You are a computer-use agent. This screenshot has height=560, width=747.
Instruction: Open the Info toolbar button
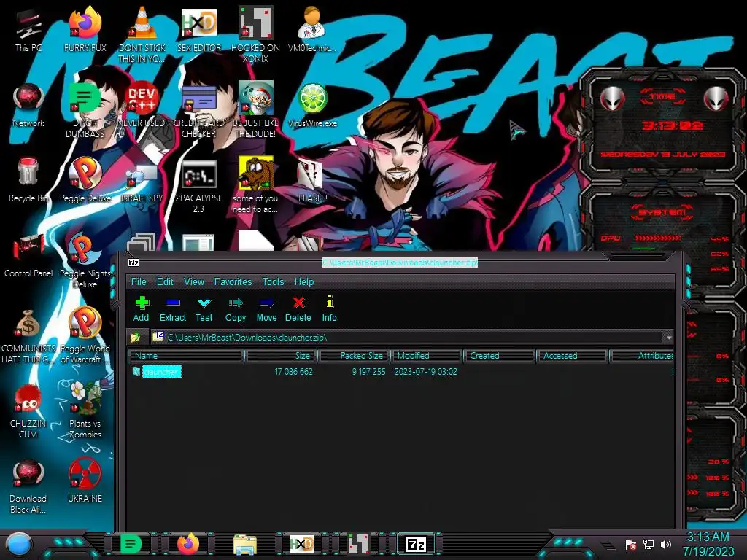(x=329, y=308)
